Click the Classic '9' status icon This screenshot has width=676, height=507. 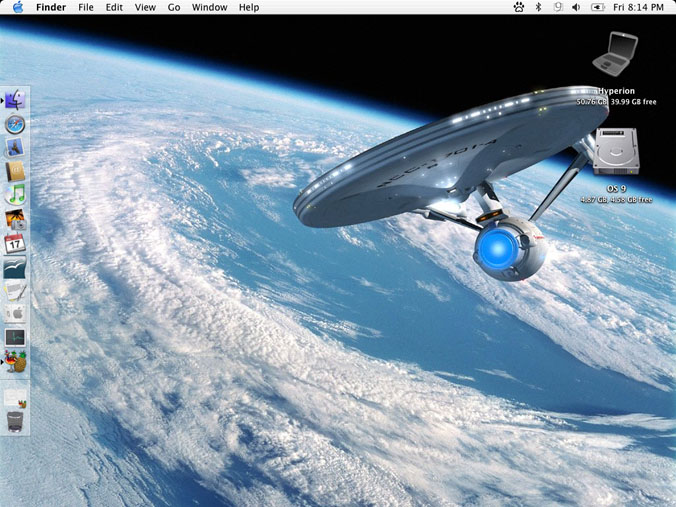558,7
